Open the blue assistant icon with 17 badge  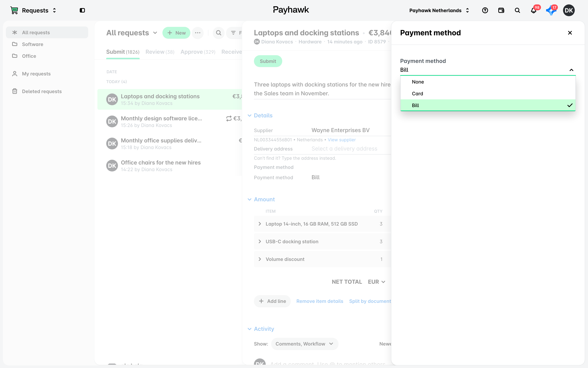click(551, 10)
